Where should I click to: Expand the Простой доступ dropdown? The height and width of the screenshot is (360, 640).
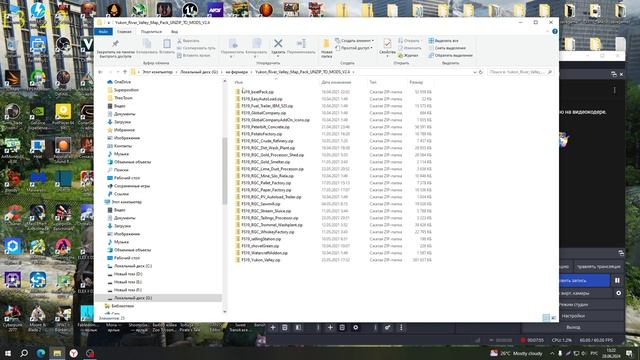[x=354, y=48]
